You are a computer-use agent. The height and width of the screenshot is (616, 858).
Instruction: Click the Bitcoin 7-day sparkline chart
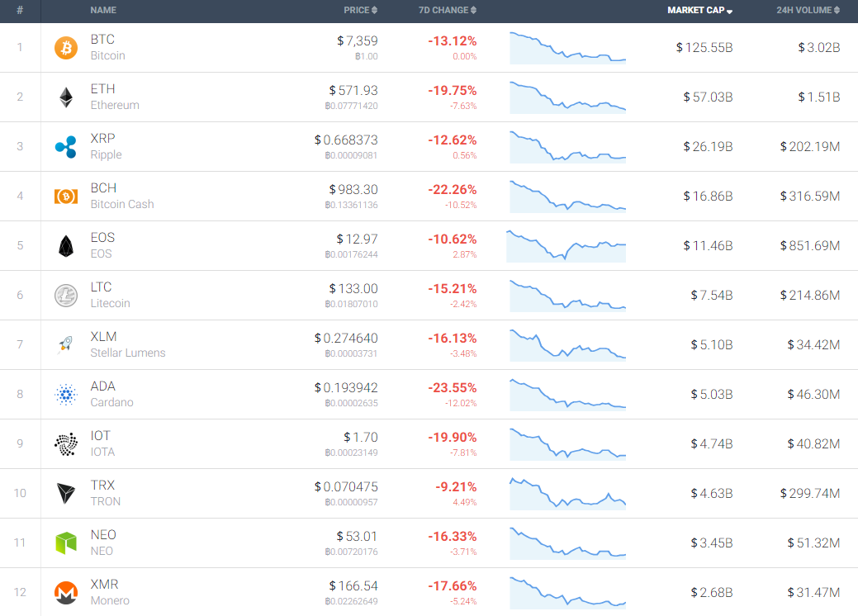[567, 48]
